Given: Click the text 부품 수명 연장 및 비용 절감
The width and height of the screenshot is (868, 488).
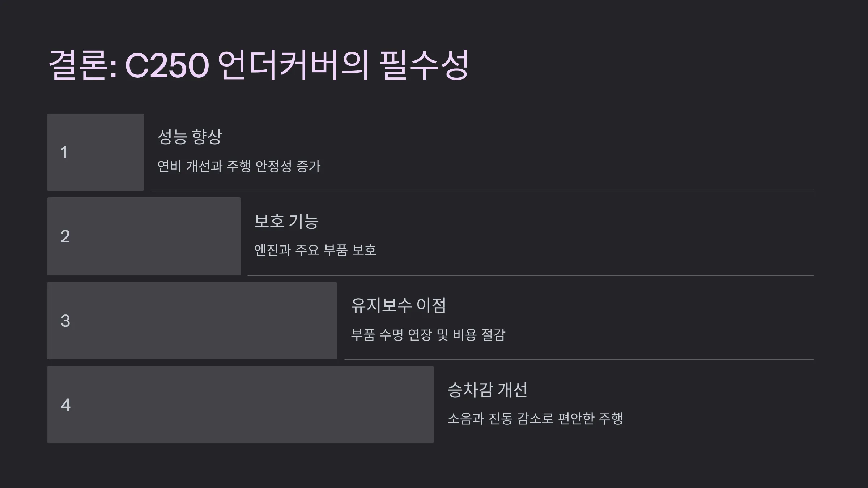Looking at the screenshot, I should pos(428,335).
